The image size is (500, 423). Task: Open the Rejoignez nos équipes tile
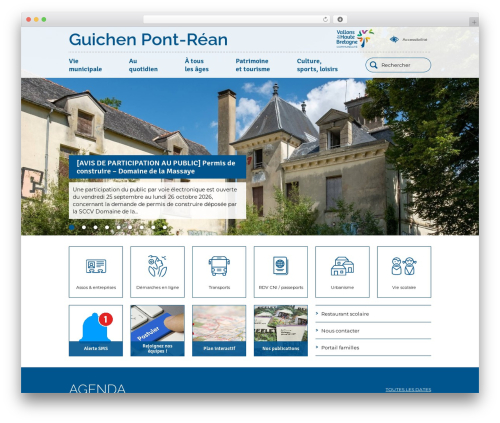157,330
